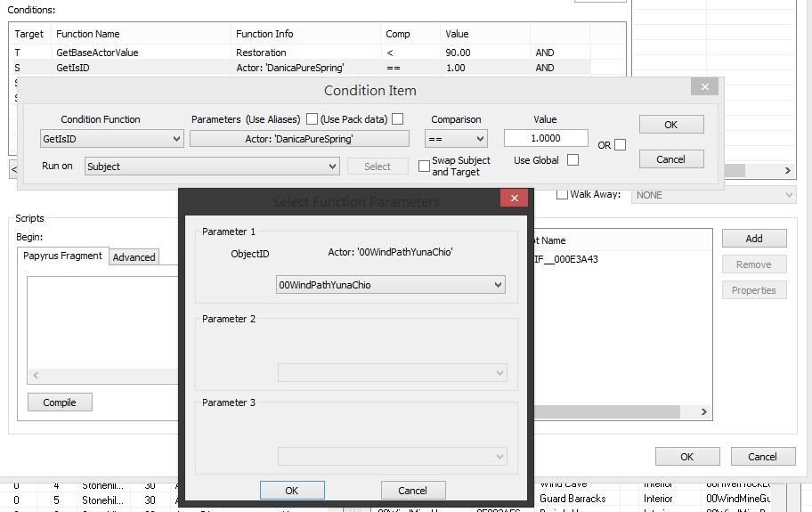Select the Papyrus Fragment tab

(62, 256)
